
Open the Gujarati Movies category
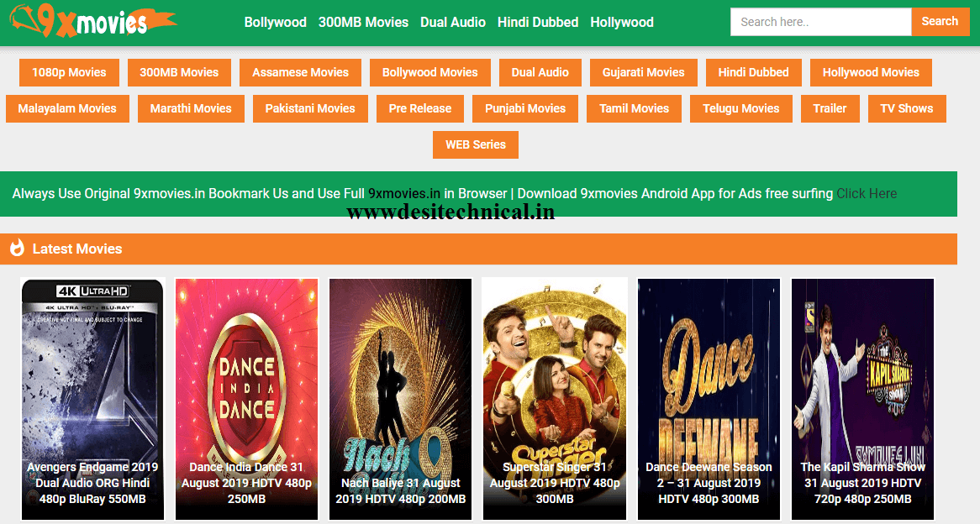click(643, 72)
